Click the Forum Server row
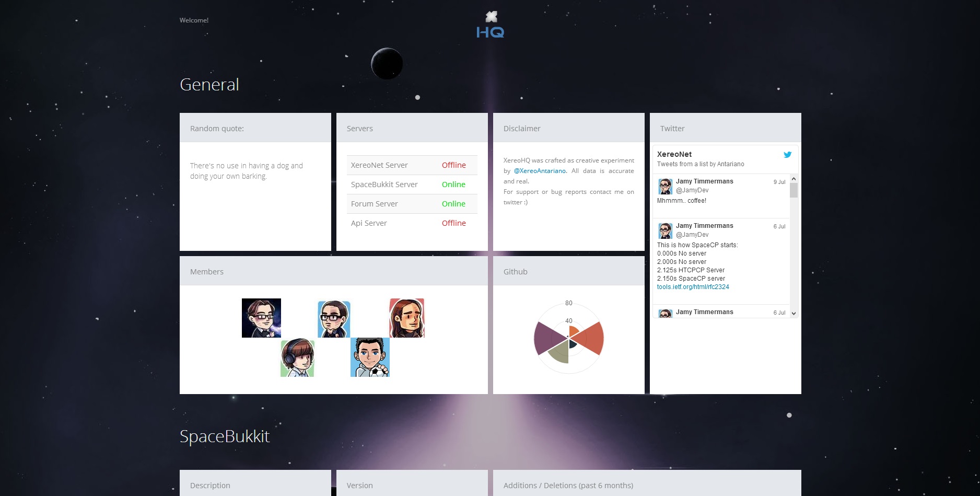980x496 pixels. point(412,204)
